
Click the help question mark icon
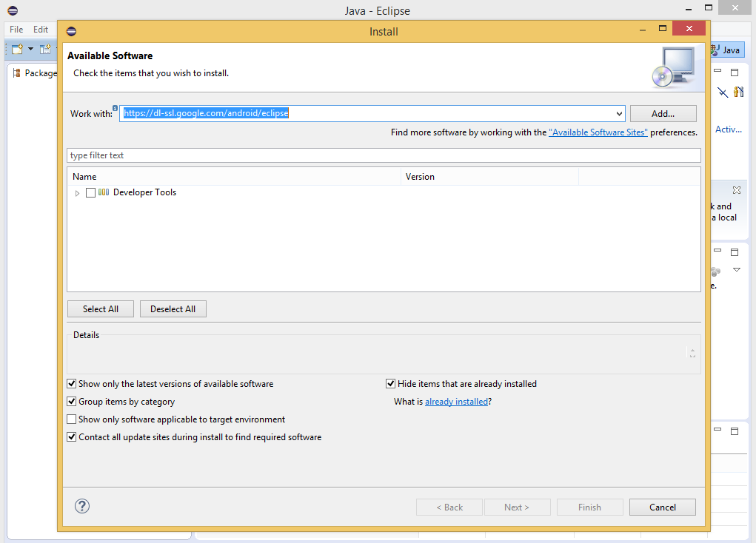pos(81,506)
